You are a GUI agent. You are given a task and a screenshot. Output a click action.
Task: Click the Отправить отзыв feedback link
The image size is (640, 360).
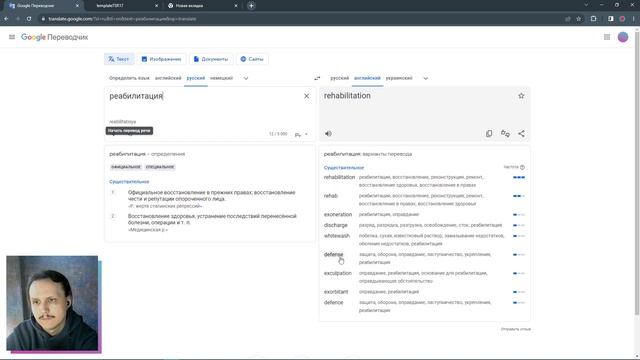click(516, 329)
